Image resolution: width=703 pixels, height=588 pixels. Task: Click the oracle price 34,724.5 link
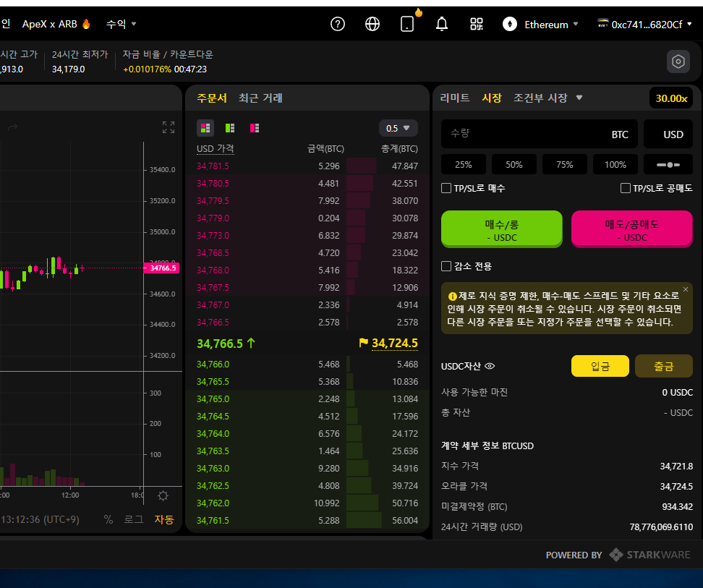click(x=395, y=344)
